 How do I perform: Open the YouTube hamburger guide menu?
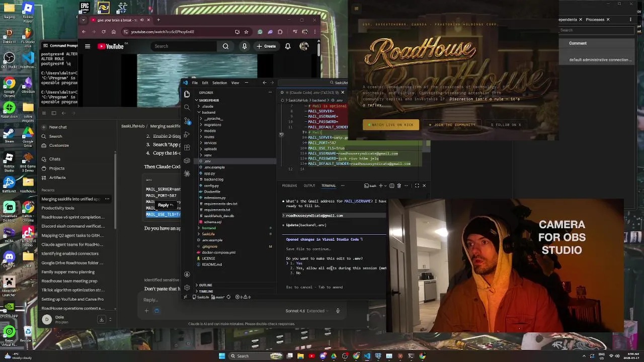pos(88,46)
